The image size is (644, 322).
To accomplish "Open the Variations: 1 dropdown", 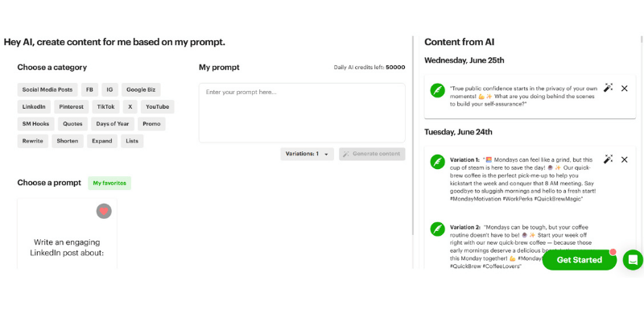I will 308,154.
